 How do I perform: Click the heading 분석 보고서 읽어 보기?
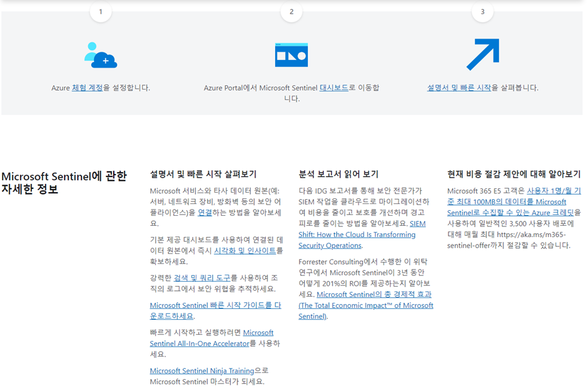(338, 174)
